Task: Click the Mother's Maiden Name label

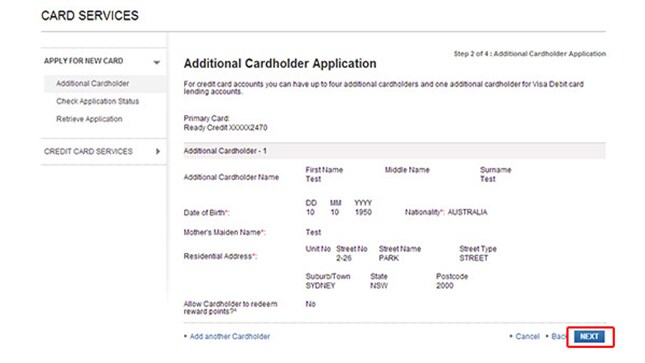Action: click(x=224, y=233)
